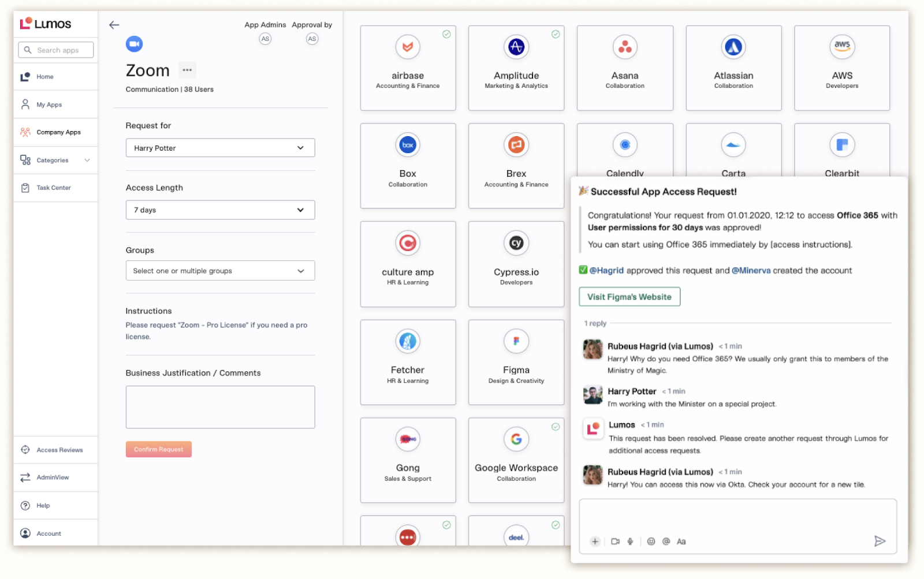The height and width of the screenshot is (579, 924).
Task: Click the send message arrow icon
Action: (x=880, y=541)
